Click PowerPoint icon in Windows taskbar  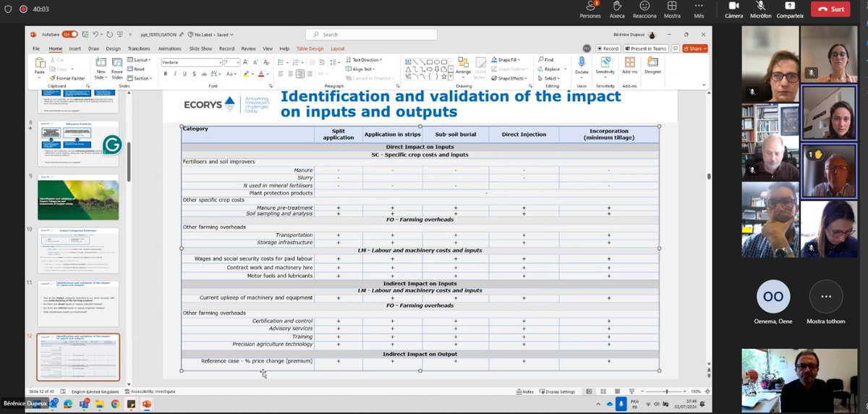coord(146,405)
